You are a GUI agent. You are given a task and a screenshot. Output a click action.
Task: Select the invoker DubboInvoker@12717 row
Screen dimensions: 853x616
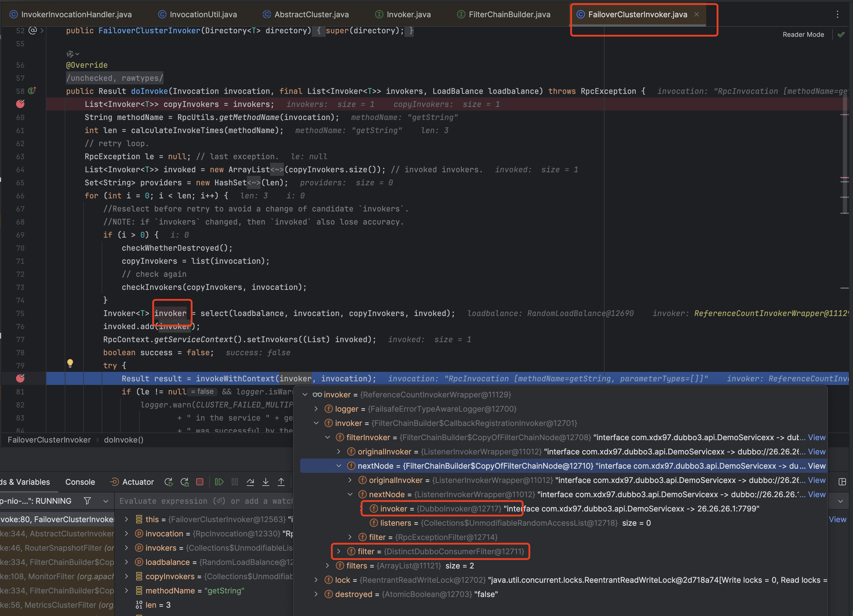pos(564,508)
